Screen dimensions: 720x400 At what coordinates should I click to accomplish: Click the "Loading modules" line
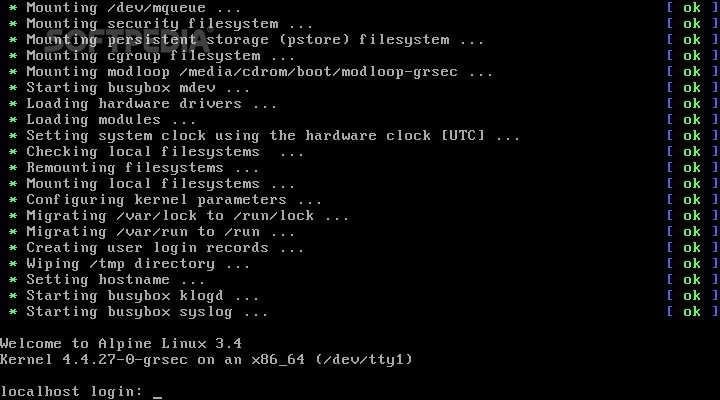106,120
